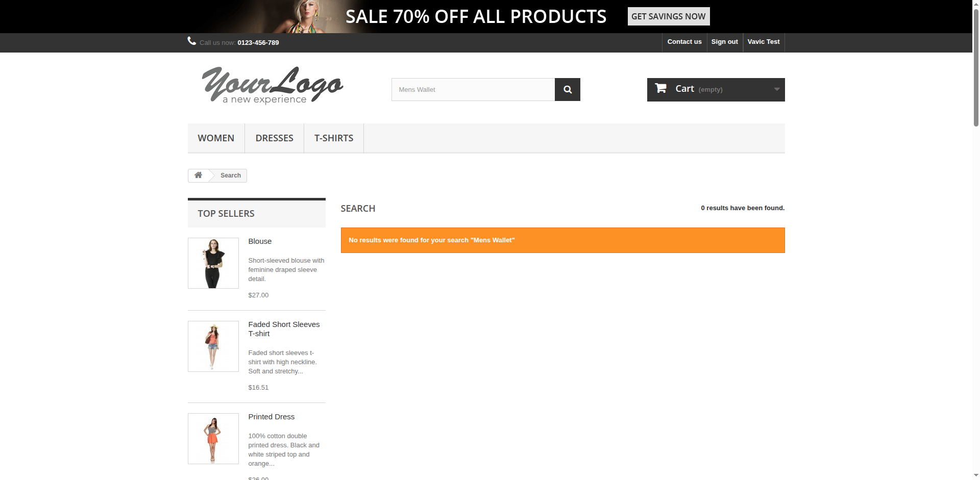Click the shopping cart icon
The height and width of the screenshot is (480, 980).
[660, 88]
